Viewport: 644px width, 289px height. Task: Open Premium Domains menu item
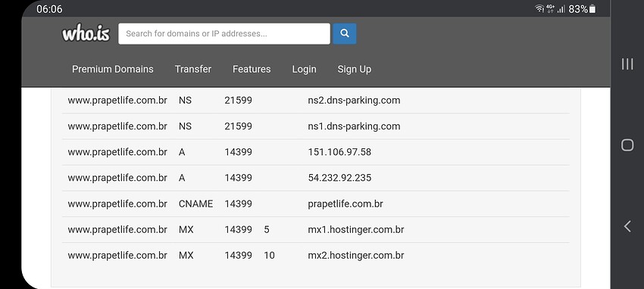[113, 70]
